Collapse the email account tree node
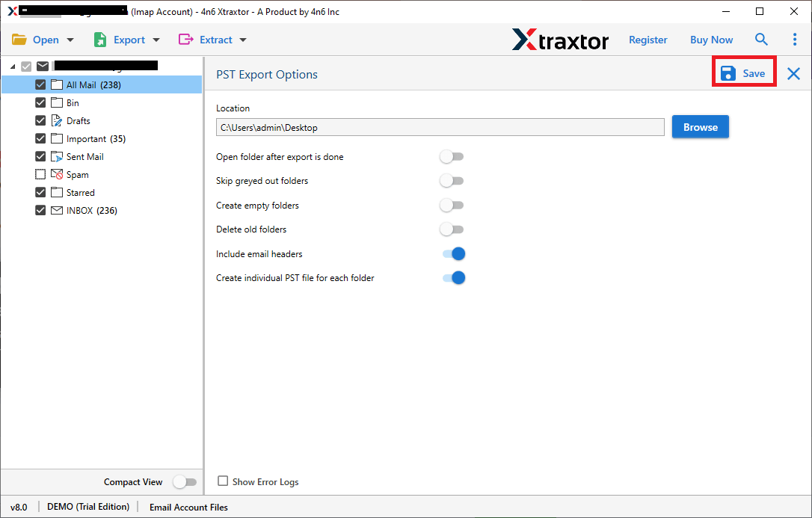 [13, 67]
